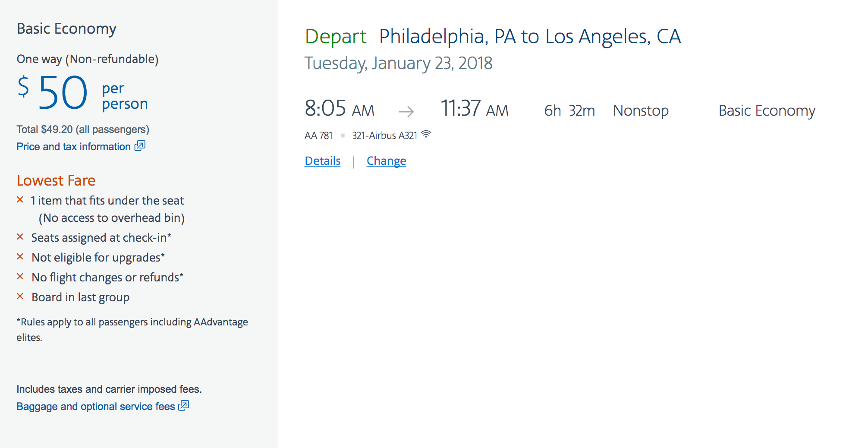Click the AA 781 flight number

(x=318, y=136)
